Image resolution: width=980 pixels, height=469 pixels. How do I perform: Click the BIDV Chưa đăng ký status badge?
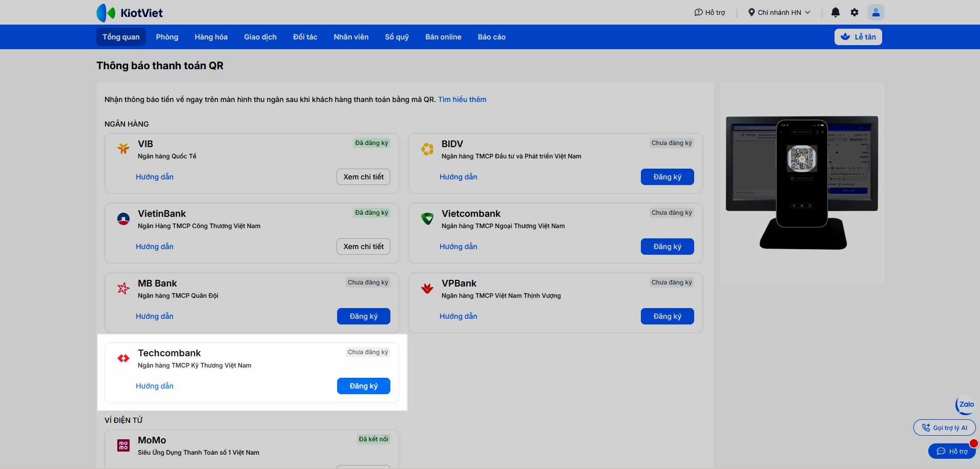672,143
